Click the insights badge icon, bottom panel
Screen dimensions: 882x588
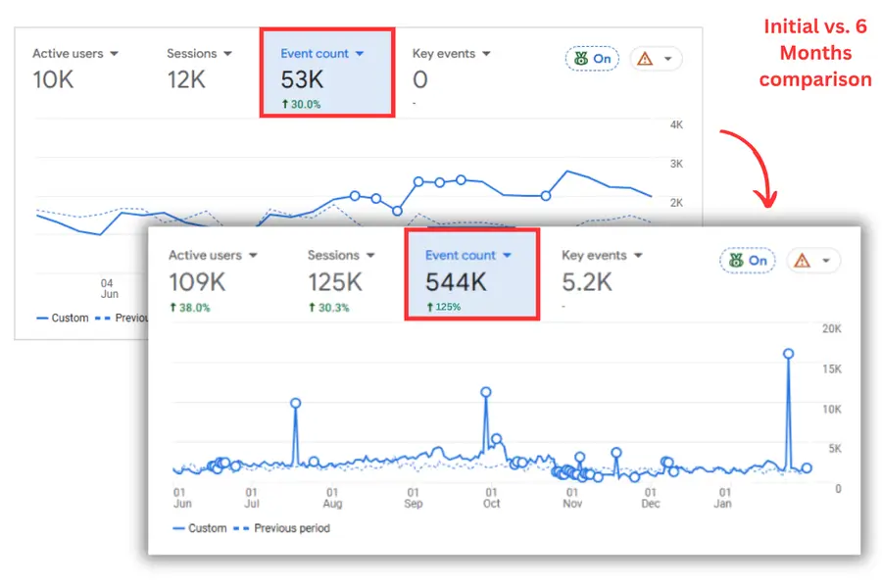tap(736, 261)
